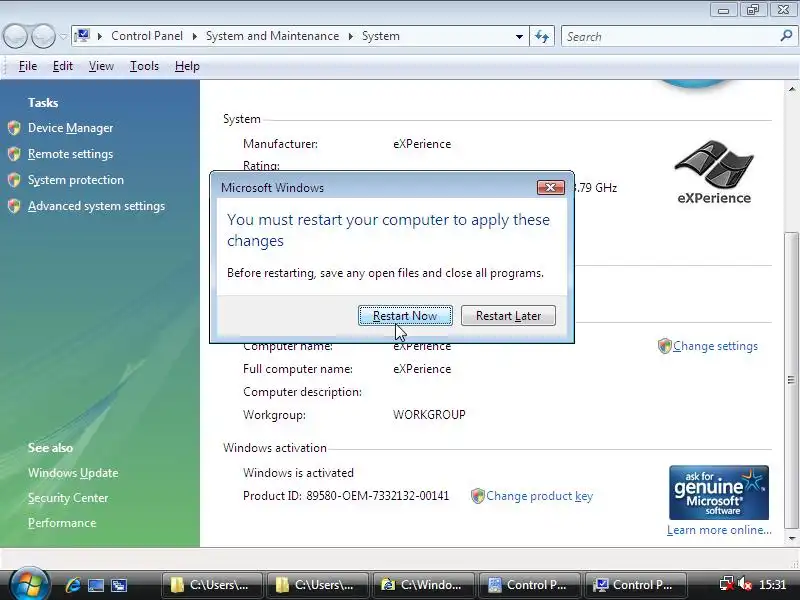Choose Restart Later in the dialog
800x600 pixels.
pos(508,316)
